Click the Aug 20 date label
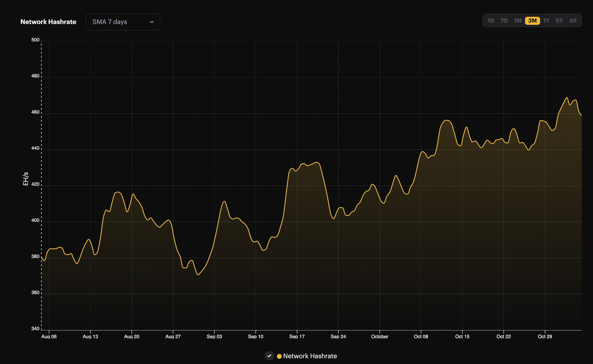 pos(132,337)
